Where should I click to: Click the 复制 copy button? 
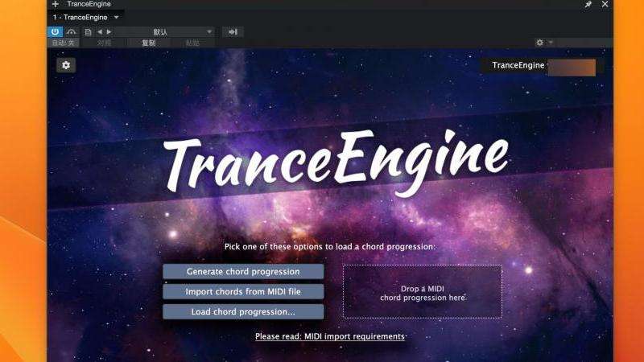click(x=149, y=43)
